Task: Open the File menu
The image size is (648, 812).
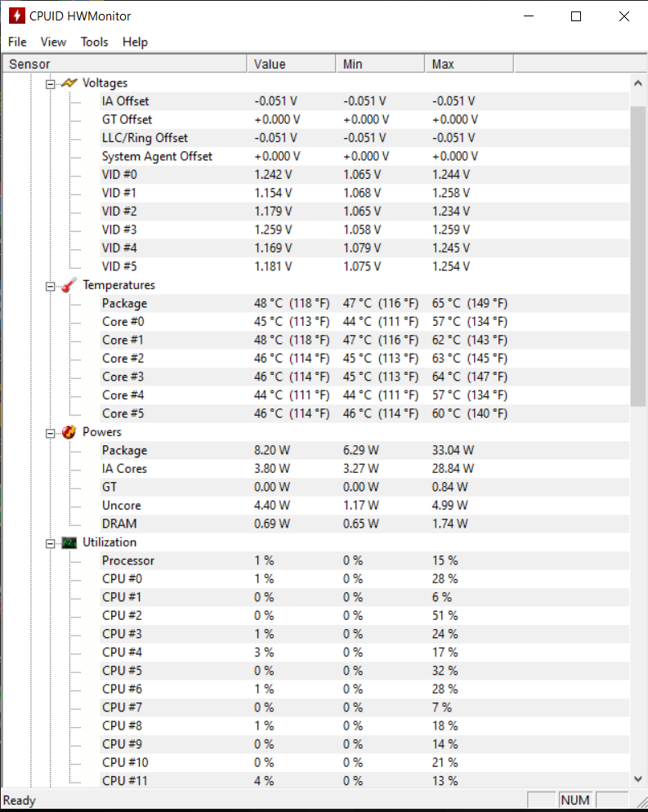Action: click(x=17, y=42)
